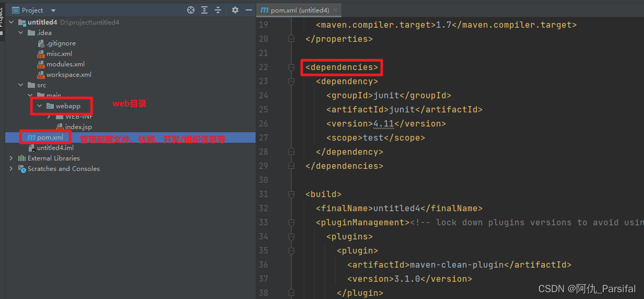Open the Project view dropdown
This screenshot has width=644, height=299.
tap(53, 10)
